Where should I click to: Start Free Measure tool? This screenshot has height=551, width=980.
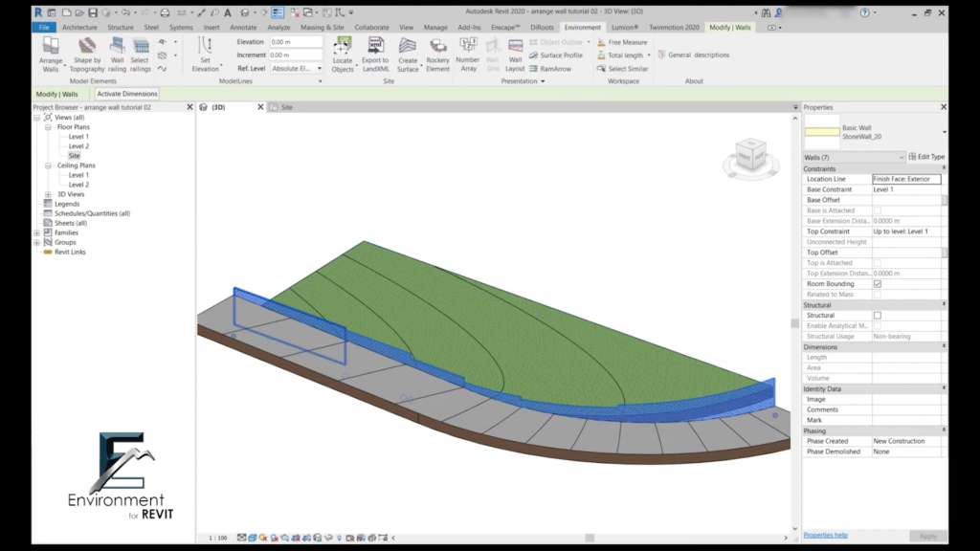[x=622, y=42]
